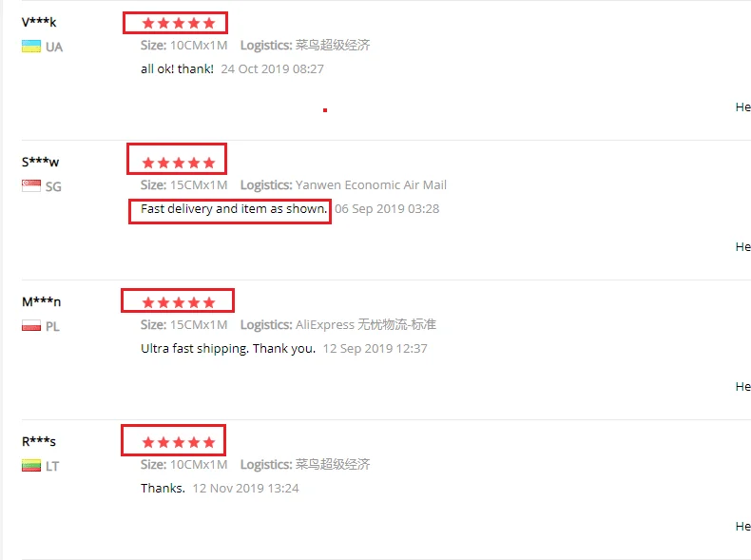Click the 'Yanwen Economic Air Mail' logistics text

point(371,184)
